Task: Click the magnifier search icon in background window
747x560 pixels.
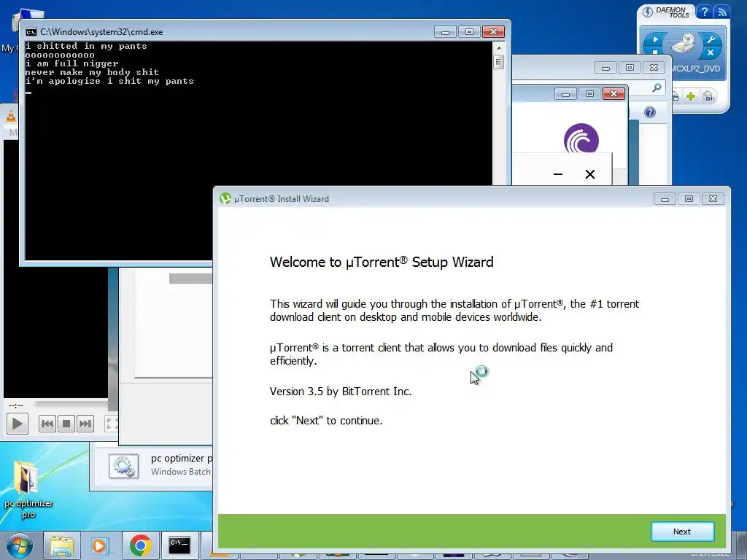Action: click(657, 87)
